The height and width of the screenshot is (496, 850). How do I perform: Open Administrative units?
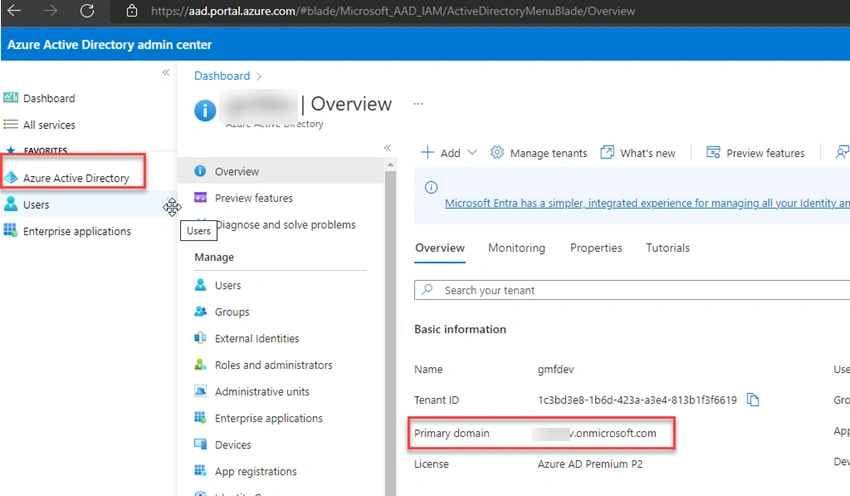click(x=262, y=391)
